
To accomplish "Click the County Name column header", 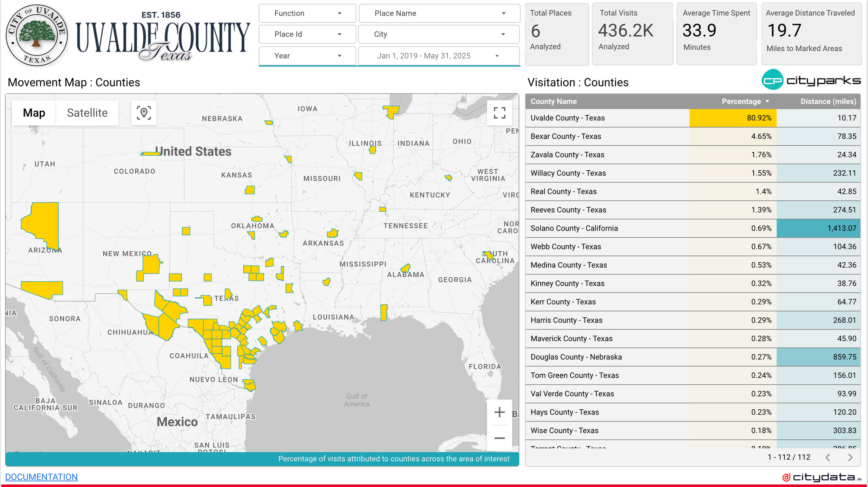I will point(553,101).
